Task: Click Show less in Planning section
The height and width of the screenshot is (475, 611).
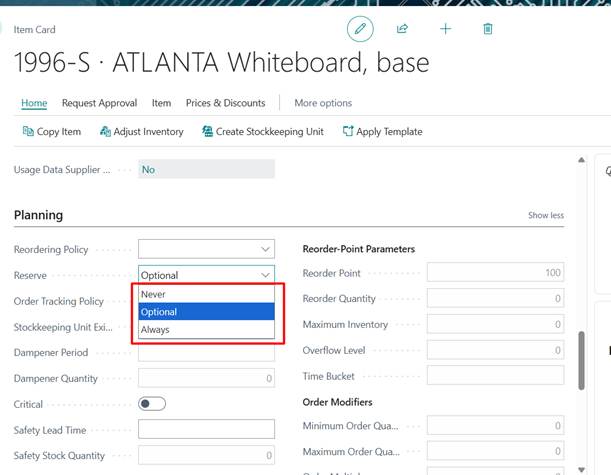Action: pos(546,215)
